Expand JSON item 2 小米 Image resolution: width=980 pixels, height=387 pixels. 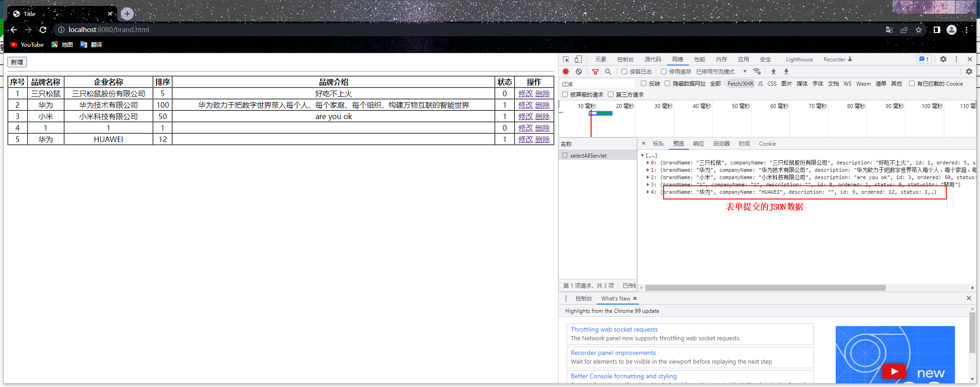click(648, 177)
